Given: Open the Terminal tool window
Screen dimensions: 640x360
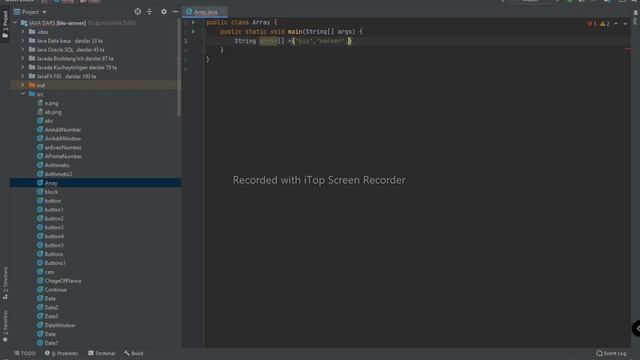Looking at the screenshot, I should (102, 353).
